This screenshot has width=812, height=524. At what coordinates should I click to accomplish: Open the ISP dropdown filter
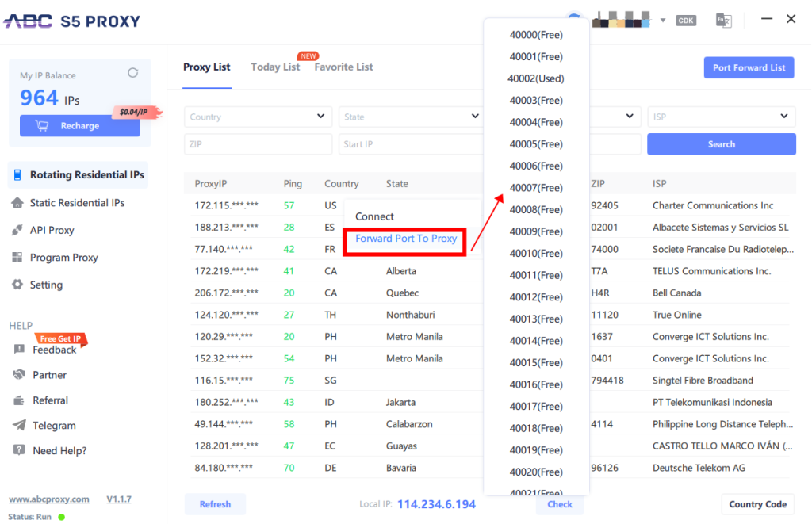click(722, 117)
